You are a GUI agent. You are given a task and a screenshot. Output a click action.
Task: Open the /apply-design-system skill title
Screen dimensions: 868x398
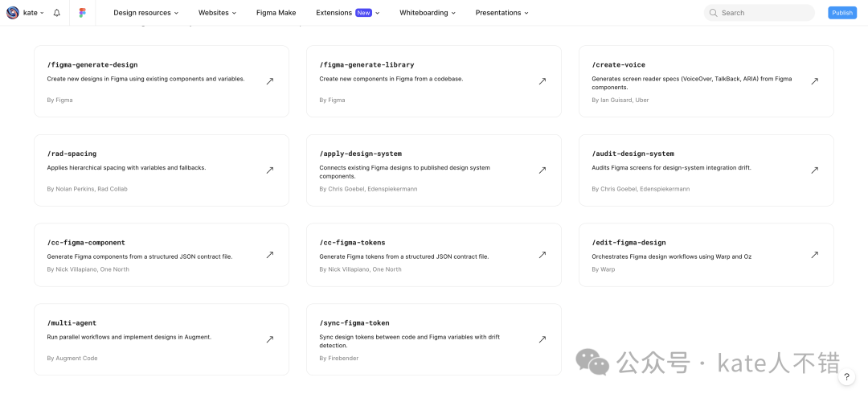tap(360, 154)
